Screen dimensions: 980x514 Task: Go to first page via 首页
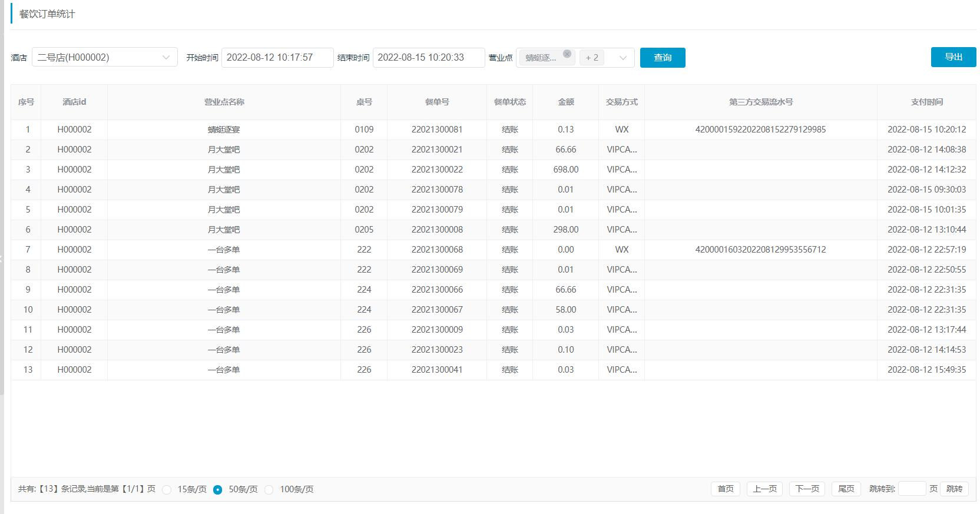726,489
